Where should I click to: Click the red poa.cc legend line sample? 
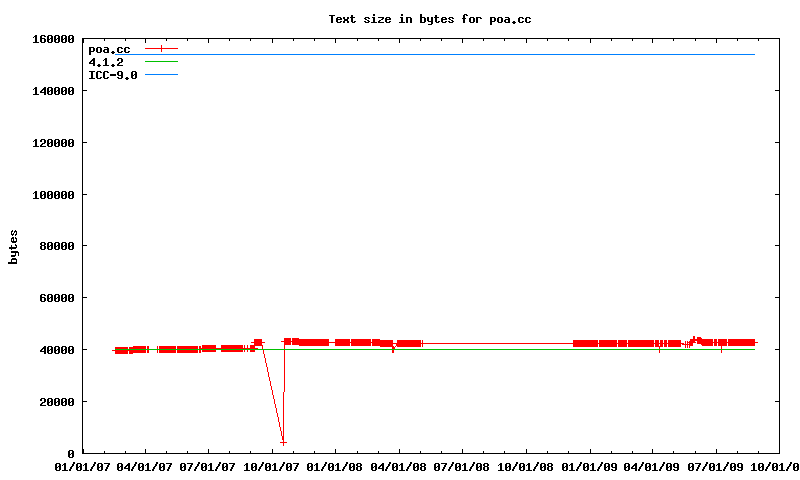tap(161, 48)
